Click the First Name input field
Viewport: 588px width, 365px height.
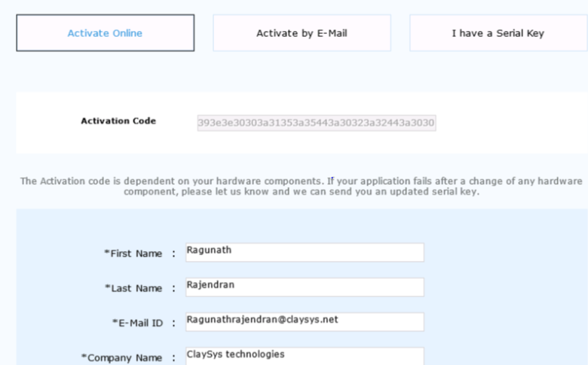[305, 252]
